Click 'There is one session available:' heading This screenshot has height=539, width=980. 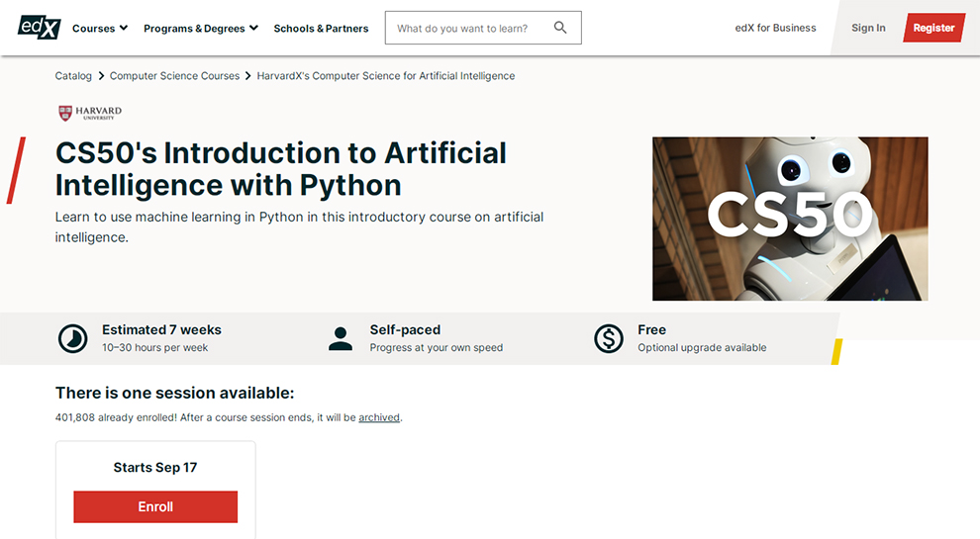174,393
